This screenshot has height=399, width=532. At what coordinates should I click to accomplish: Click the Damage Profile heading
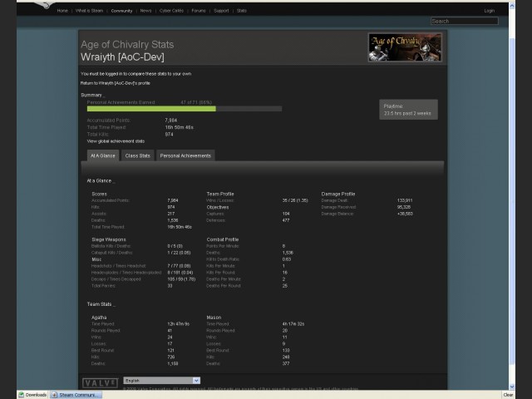pyautogui.click(x=338, y=194)
